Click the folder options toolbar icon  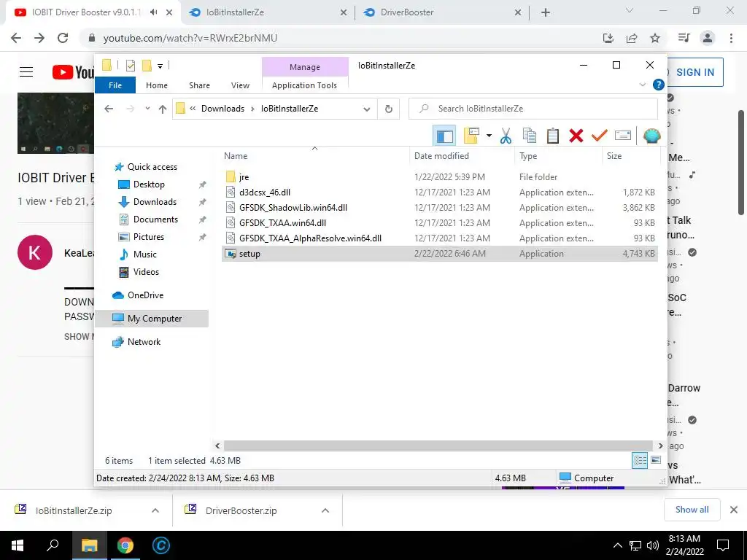click(471, 136)
